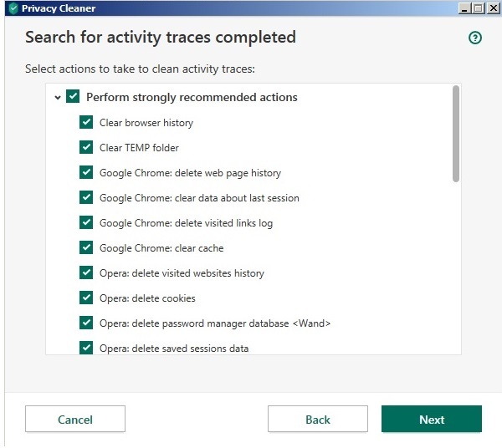Image resolution: width=502 pixels, height=448 pixels.
Task: Select the 'Clear TEMP folder' label text
Action: click(x=139, y=148)
